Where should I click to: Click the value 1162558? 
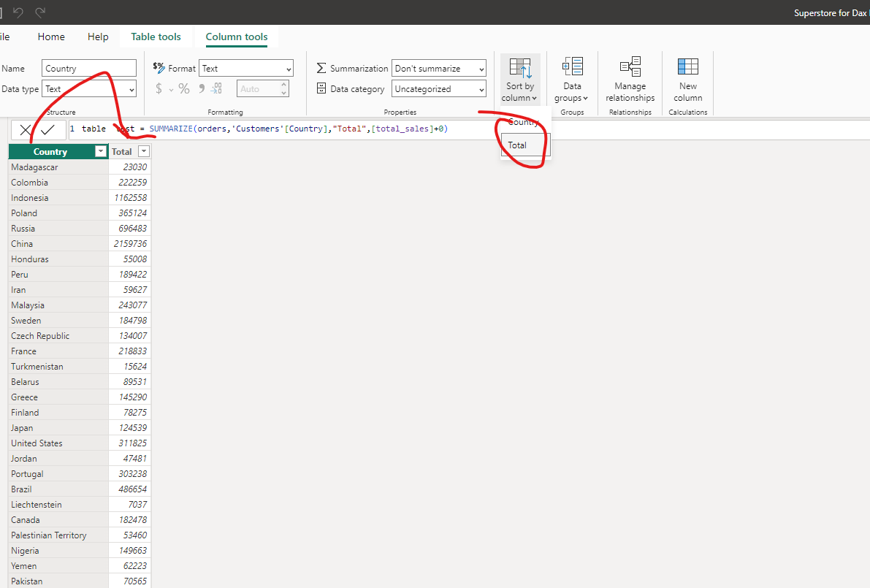pos(130,197)
